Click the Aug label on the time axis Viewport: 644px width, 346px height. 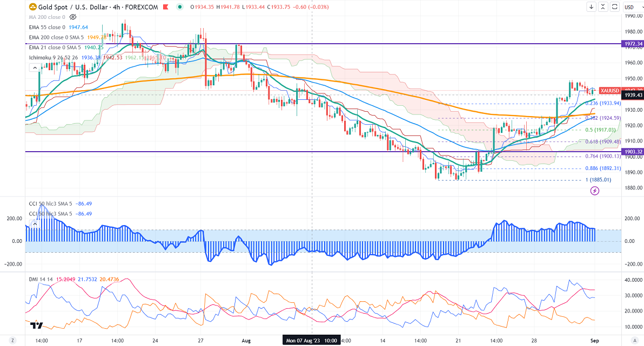click(x=246, y=341)
